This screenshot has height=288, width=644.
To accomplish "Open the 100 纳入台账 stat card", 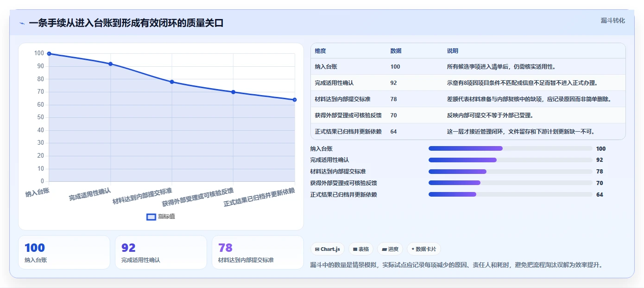I will [x=64, y=252].
